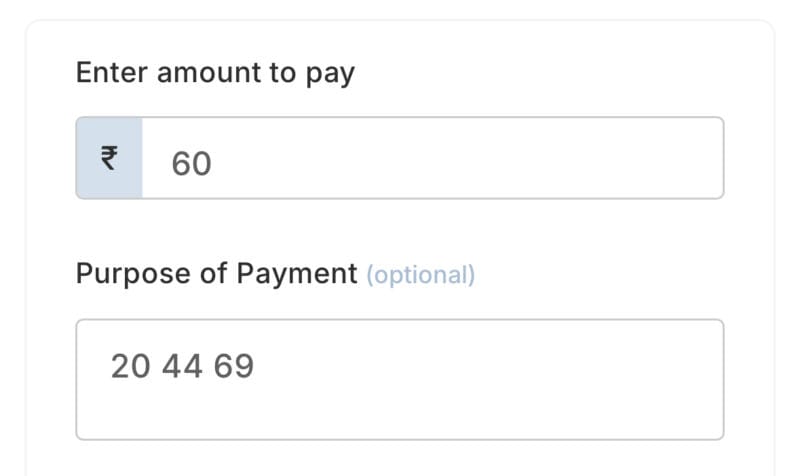The image size is (800, 476).
Task: Click the number 20 in purpose field
Action: pos(129,367)
